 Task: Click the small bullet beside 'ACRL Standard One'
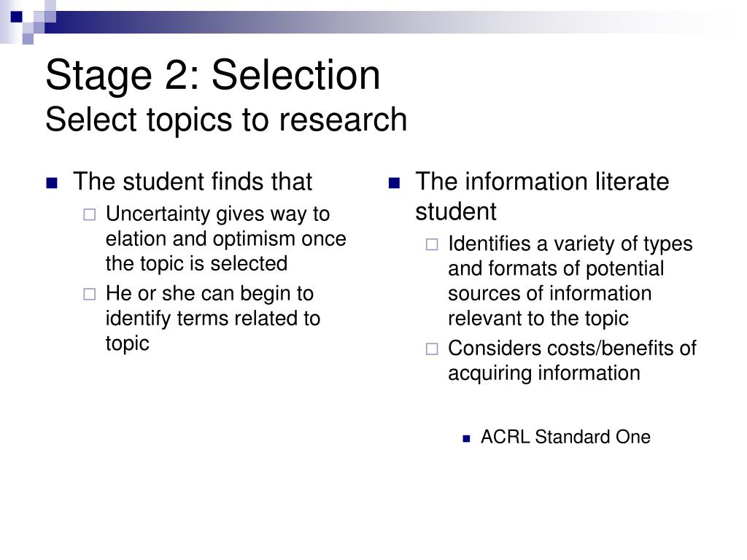click(466, 438)
